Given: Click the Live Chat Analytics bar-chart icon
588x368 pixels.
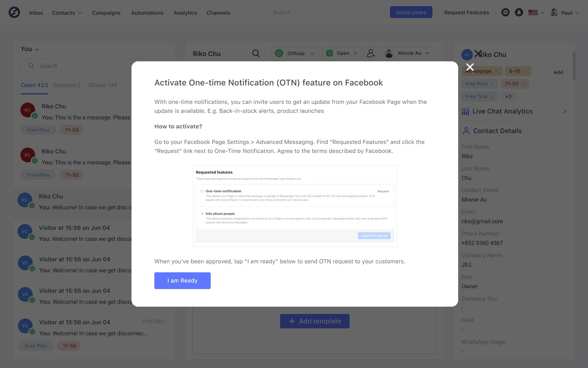Looking at the screenshot, I should pyautogui.click(x=465, y=111).
